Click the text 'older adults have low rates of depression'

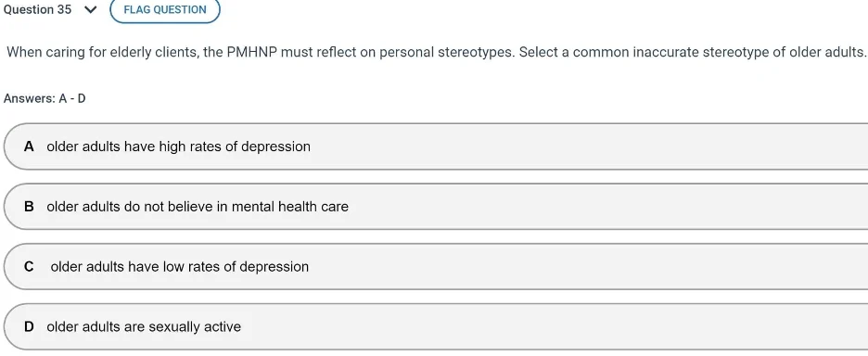coord(179,266)
